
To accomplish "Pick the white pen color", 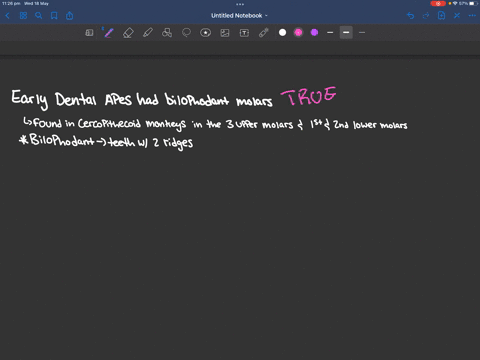I will pyautogui.click(x=282, y=33).
